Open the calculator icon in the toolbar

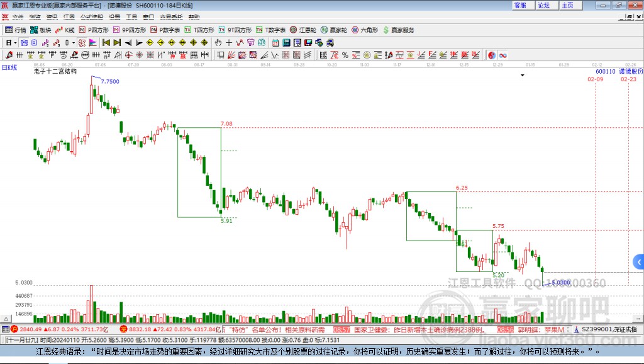(286, 42)
